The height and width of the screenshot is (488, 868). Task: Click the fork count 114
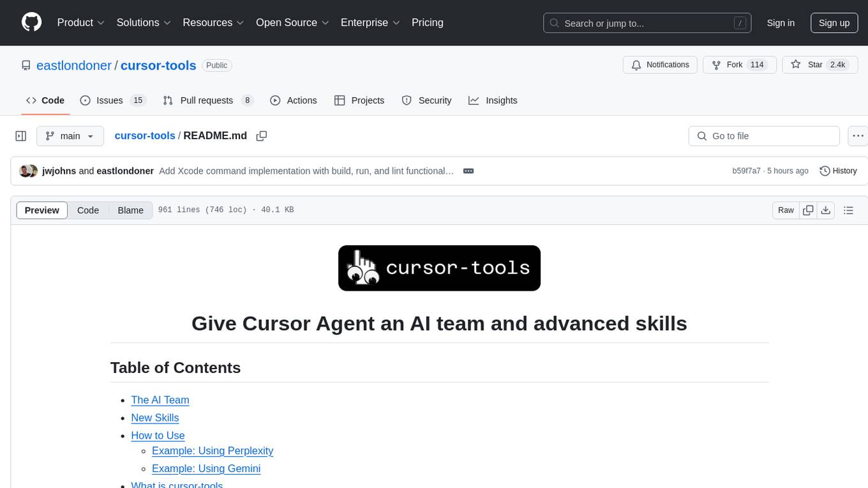757,65
